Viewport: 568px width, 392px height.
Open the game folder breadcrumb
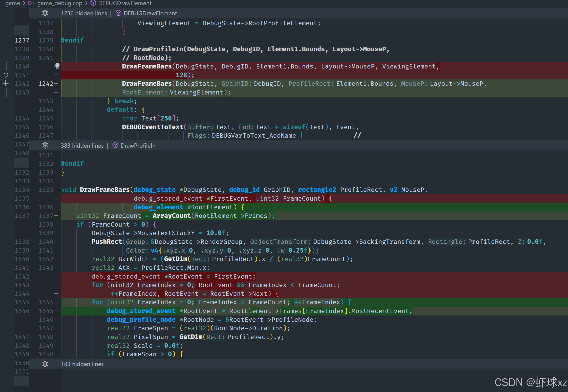click(13, 3)
